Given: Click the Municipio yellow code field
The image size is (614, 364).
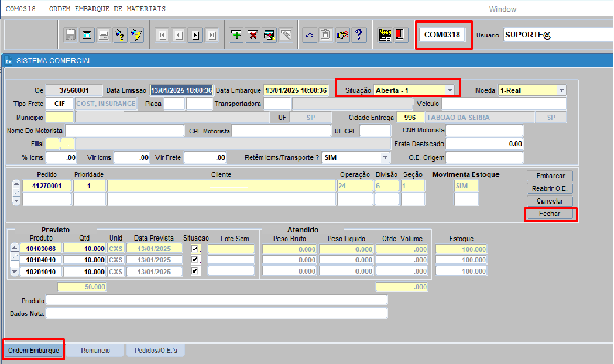Looking at the screenshot, I should click(60, 118).
